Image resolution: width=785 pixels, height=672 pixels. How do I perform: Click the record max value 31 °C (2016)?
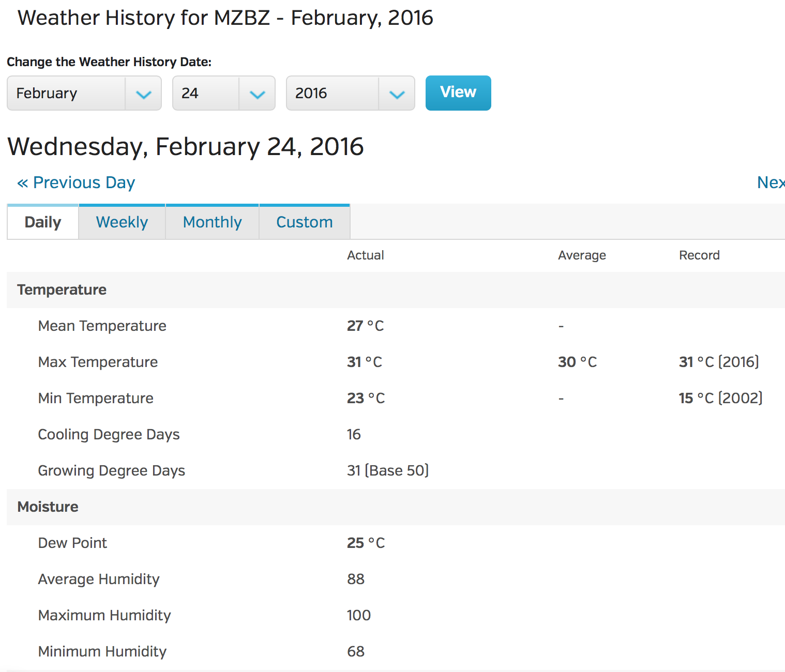(x=719, y=362)
